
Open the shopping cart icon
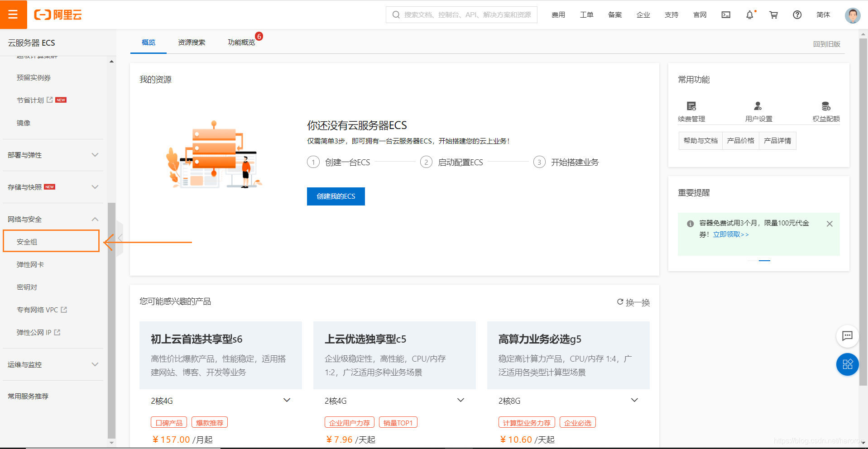pyautogui.click(x=773, y=15)
